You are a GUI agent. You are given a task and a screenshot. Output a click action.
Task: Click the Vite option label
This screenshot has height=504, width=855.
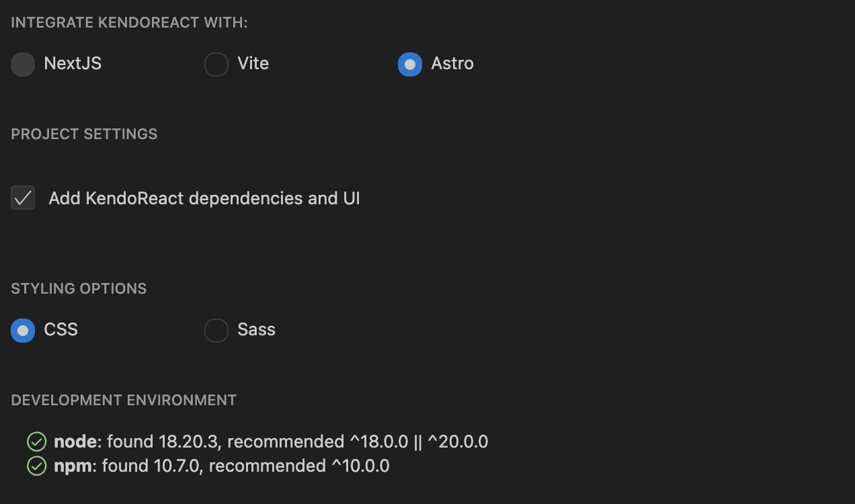pyautogui.click(x=253, y=64)
